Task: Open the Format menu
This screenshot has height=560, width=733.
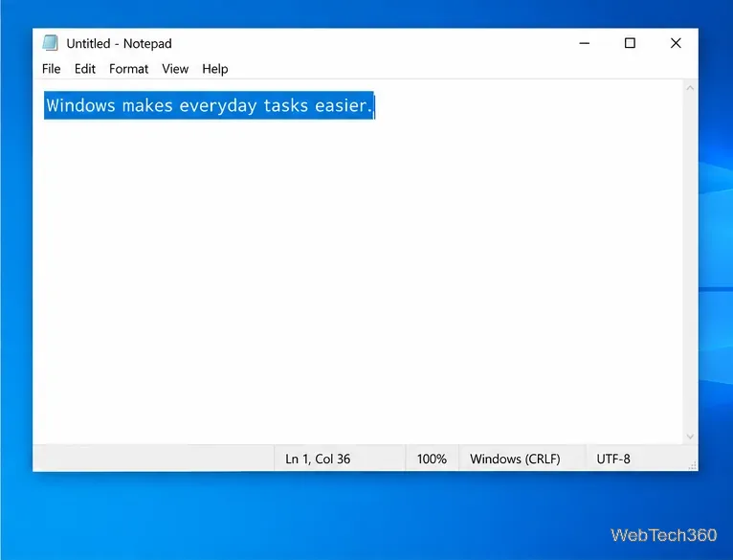Action: [x=128, y=69]
